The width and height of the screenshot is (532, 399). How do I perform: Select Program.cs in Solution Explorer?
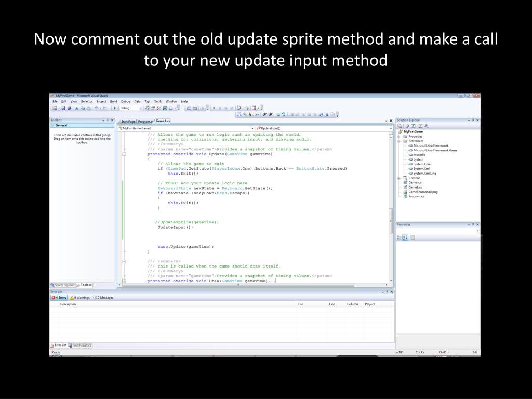(x=416, y=196)
